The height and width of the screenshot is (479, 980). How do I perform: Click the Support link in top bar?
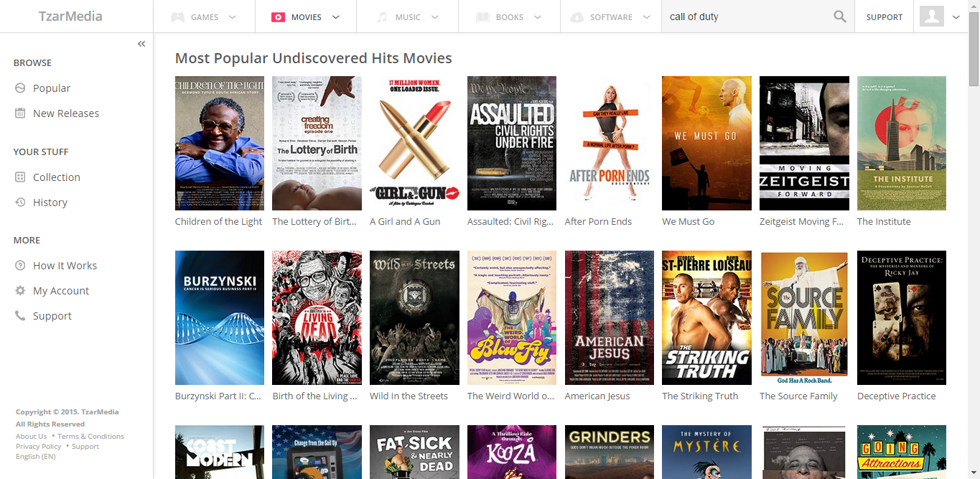[x=884, y=17]
